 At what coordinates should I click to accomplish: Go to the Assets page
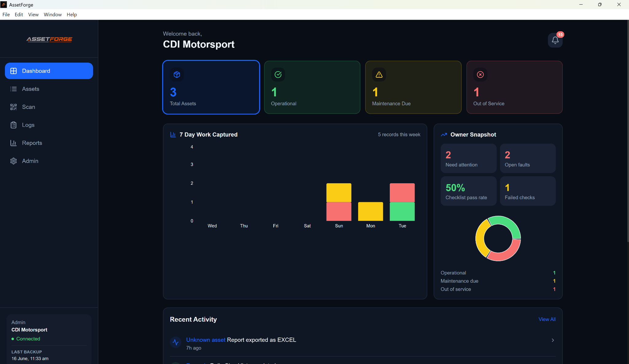[x=49, y=89]
